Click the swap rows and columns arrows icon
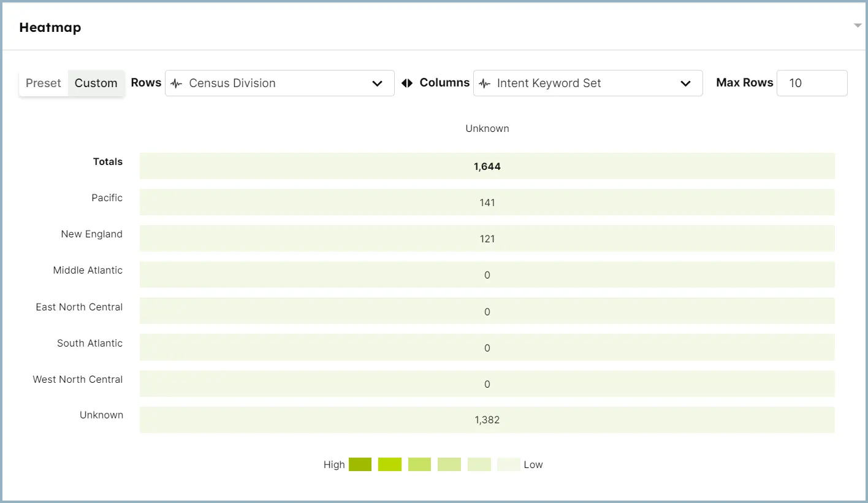The image size is (868, 503). (x=407, y=83)
